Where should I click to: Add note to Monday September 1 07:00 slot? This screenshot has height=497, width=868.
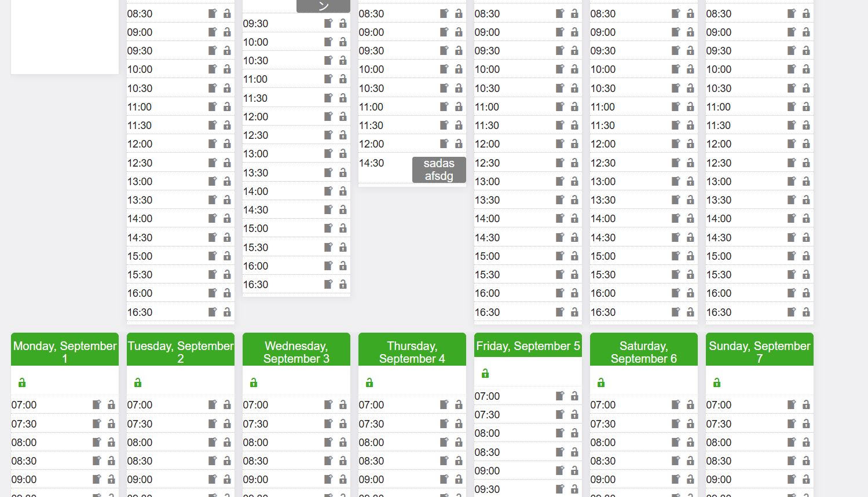tap(97, 405)
